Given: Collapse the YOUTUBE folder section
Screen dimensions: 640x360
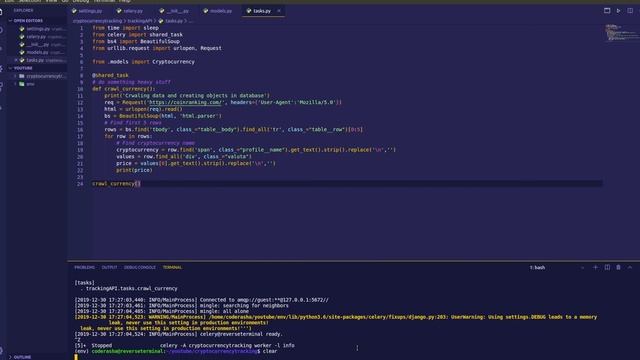Looking at the screenshot, I should tap(22, 68).
